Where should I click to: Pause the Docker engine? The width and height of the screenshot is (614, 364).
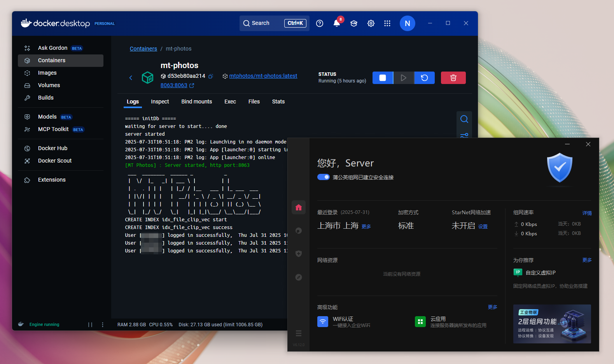pos(90,324)
